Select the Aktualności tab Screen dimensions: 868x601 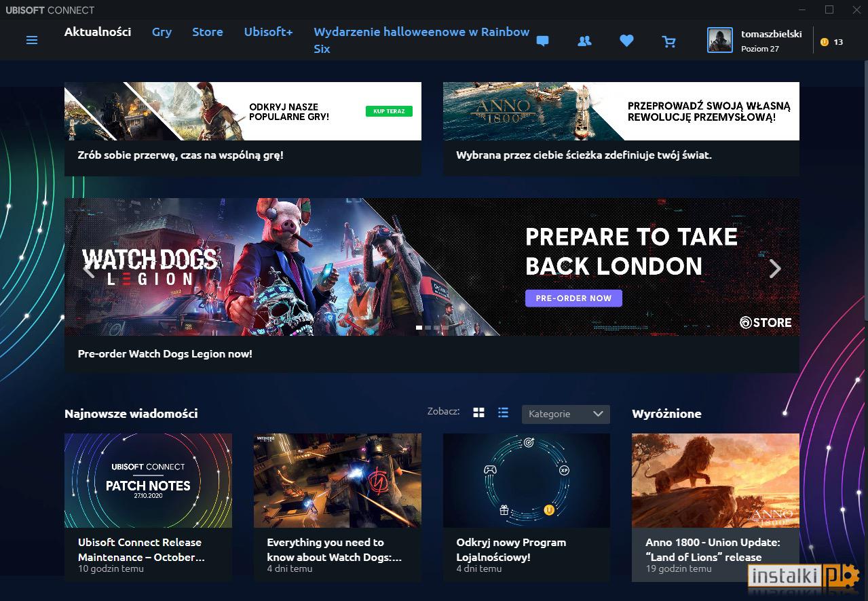(98, 32)
